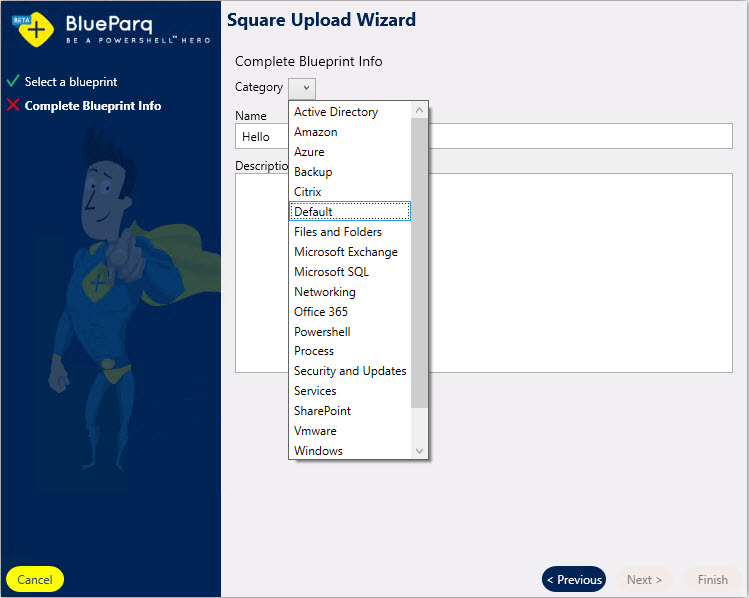
Task: Select Step 'Select a blueprint' in sidebar
Action: pyautogui.click(x=71, y=82)
